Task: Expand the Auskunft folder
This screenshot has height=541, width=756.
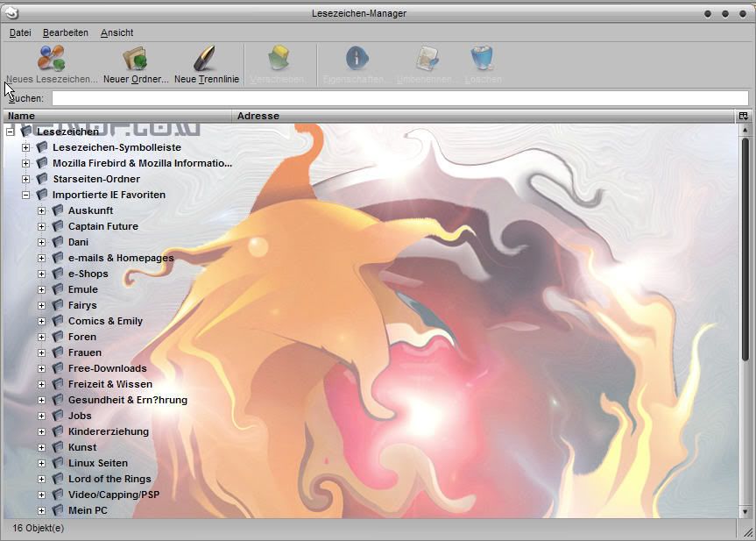Action: click(x=41, y=211)
